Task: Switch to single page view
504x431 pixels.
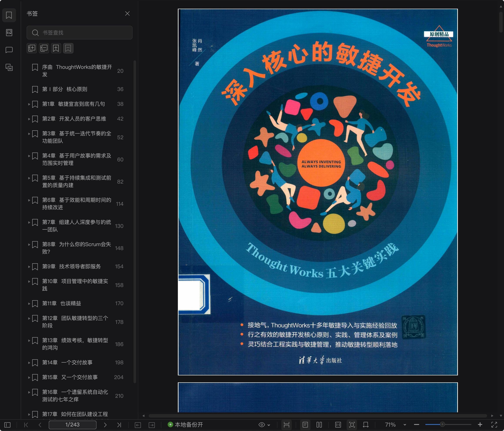Action: pos(305,425)
